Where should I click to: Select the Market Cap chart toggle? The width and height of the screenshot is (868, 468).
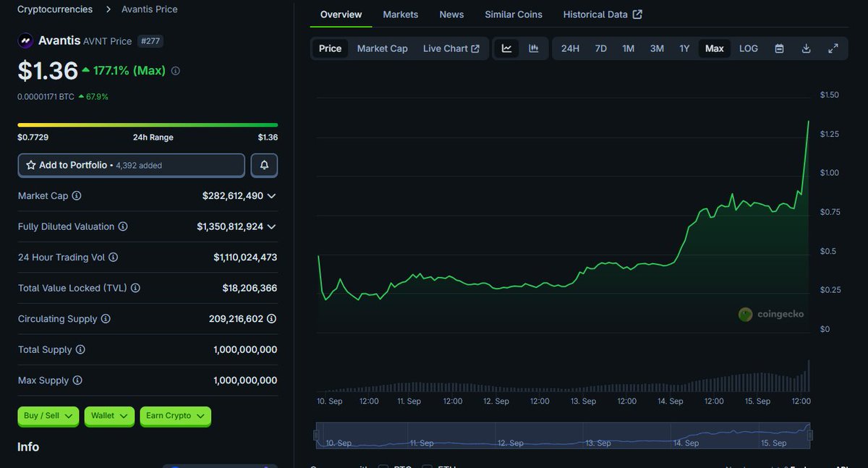tap(382, 48)
